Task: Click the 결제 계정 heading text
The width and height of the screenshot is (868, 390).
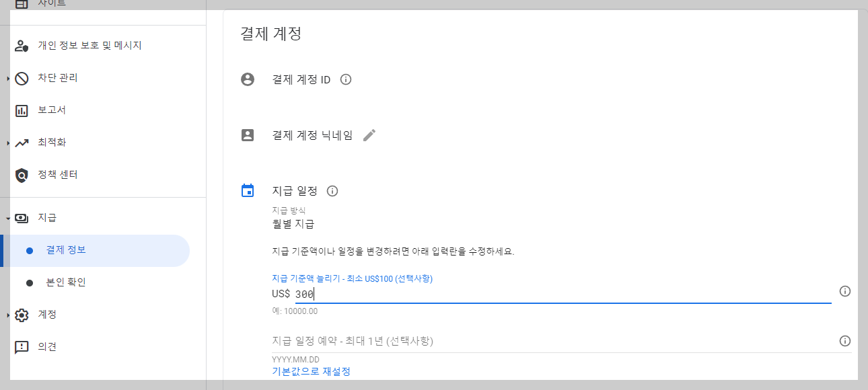Action: click(x=271, y=34)
